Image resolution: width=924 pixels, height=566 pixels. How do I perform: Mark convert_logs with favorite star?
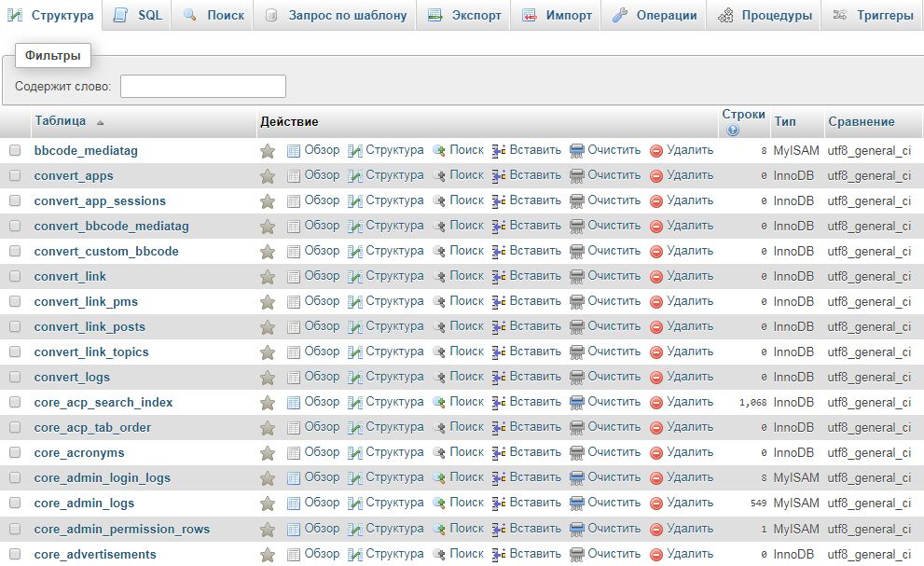coord(268,378)
